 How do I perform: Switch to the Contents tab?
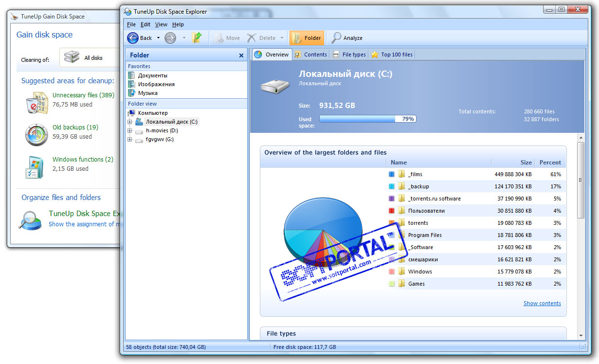[310, 55]
